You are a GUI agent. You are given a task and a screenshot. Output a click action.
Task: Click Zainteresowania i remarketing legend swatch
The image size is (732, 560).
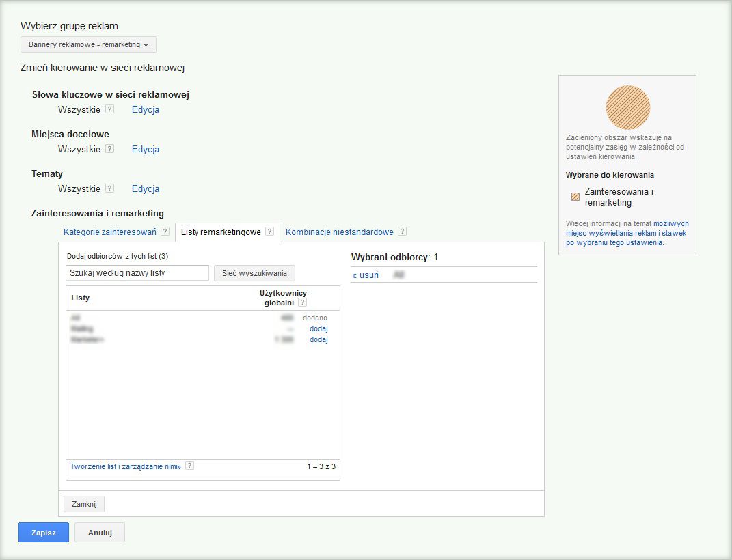click(575, 197)
